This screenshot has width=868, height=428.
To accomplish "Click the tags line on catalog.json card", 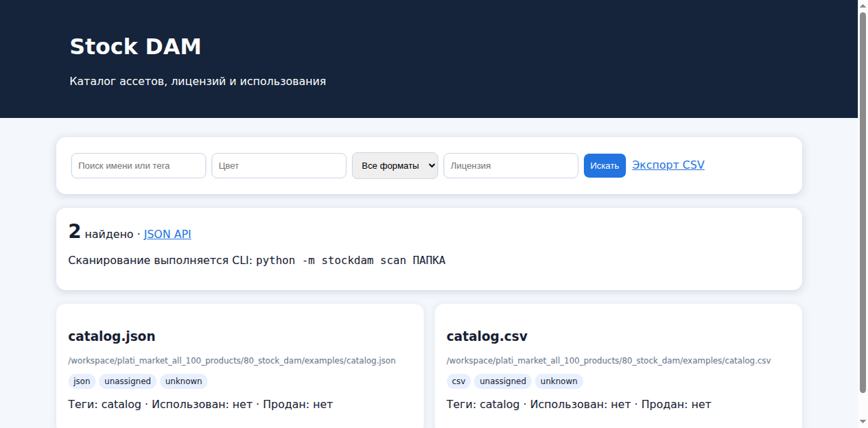I will click(200, 404).
